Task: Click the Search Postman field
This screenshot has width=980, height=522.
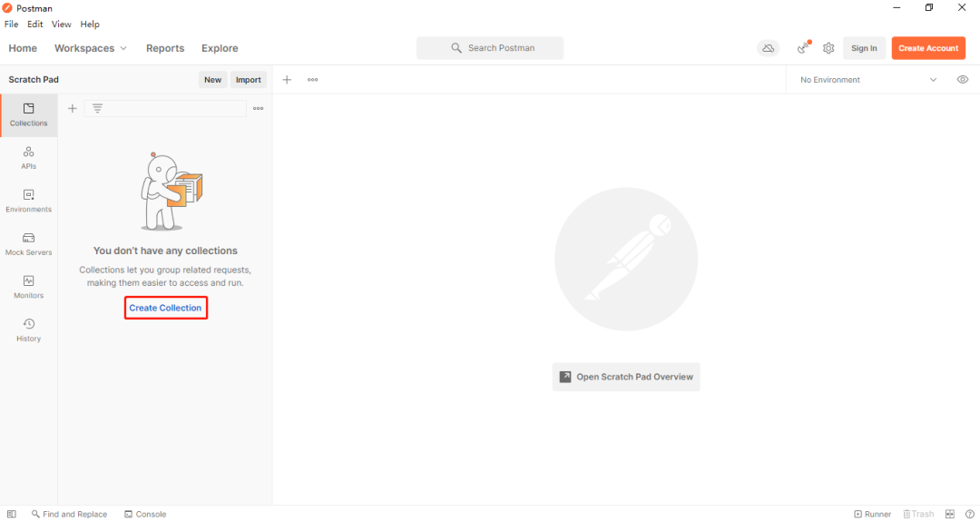Action: pyautogui.click(x=490, y=48)
